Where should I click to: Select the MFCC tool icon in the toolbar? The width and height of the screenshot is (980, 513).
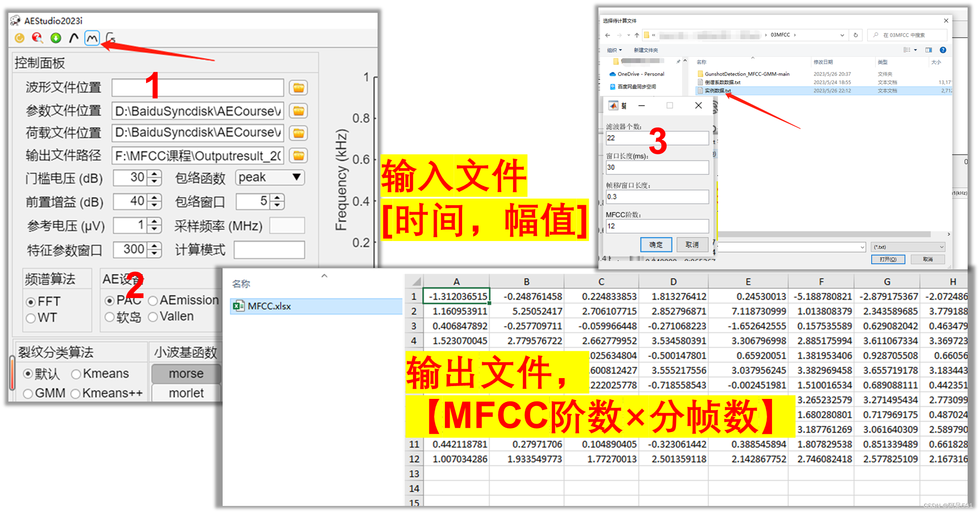92,38
